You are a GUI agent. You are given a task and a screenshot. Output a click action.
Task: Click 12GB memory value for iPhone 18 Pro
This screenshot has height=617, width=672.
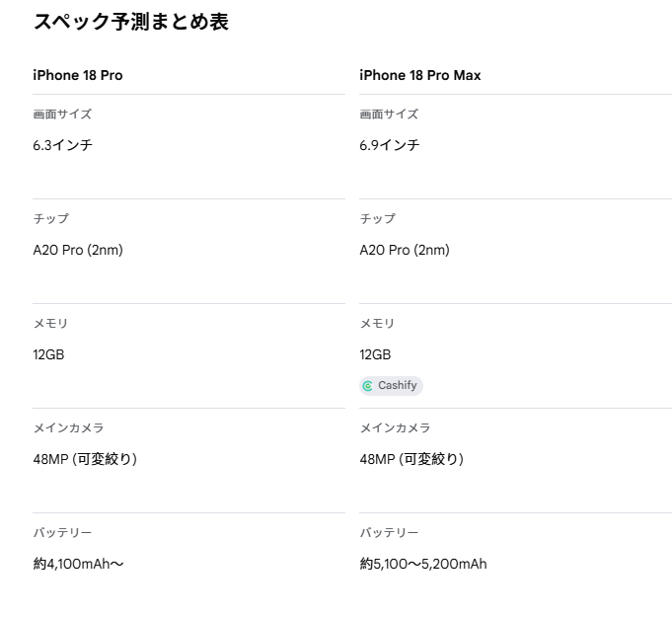point(48,354)
